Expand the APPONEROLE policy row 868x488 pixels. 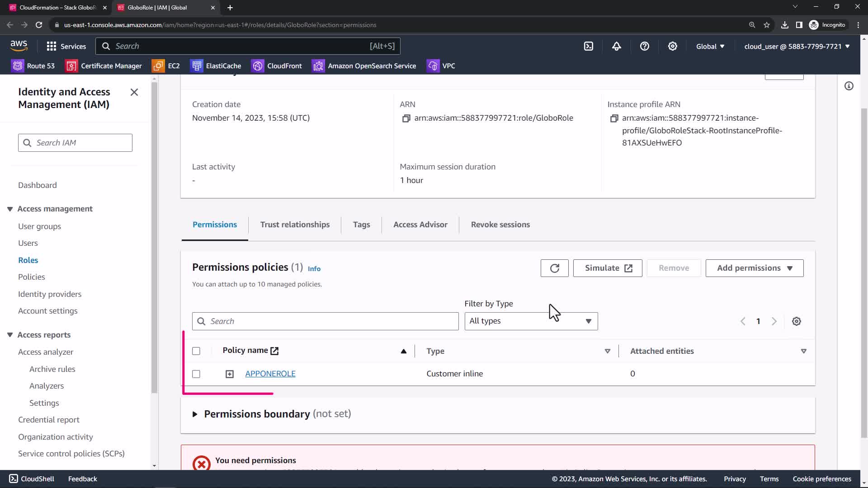point(230,374)
